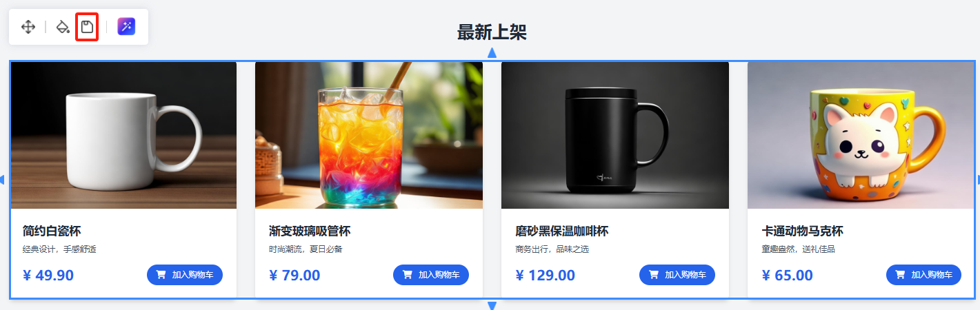Add 简约白瓷杯 to the shopping cart

click(185, 275)
